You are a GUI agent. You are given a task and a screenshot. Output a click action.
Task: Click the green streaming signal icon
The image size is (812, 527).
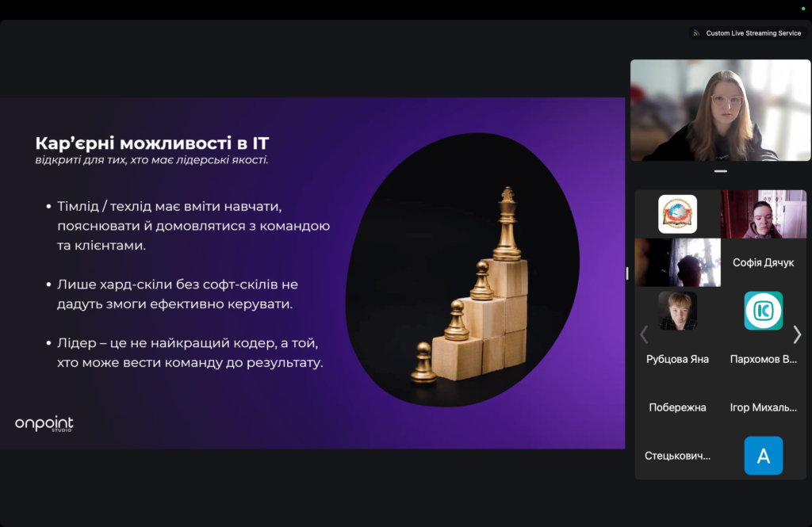(x=696, y=33)
